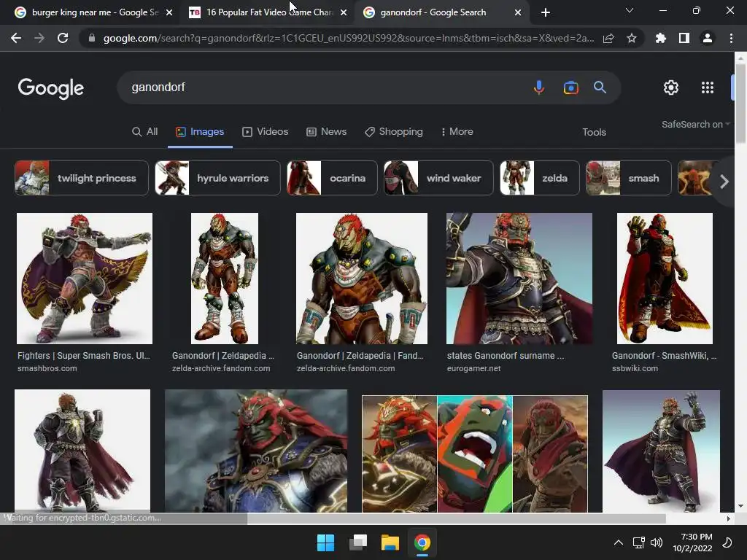Search by image with camera icon
The width and height of the screenshot is (747, 560).
[570, 87]
